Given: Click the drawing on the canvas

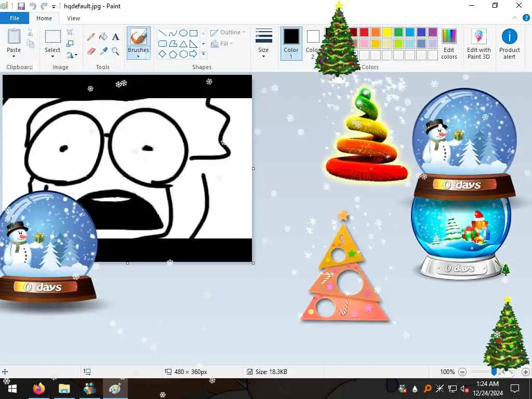Looking at the screenshot, I should pos(127,168).
